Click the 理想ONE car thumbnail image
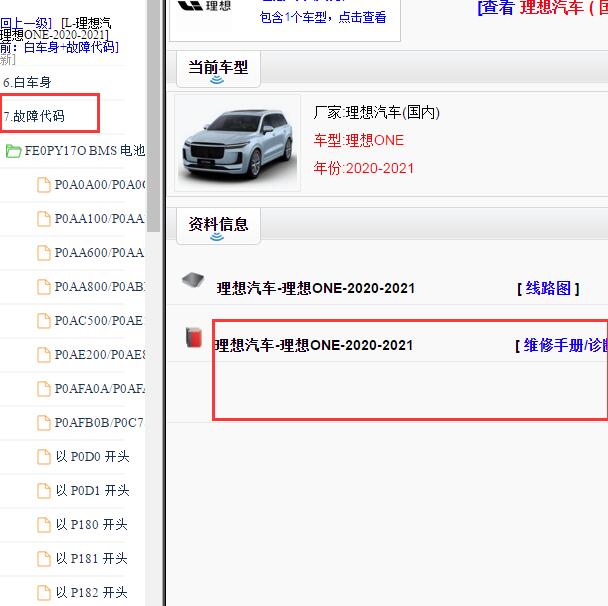This screenshot has height=606, width=608. tap(238, 143)
